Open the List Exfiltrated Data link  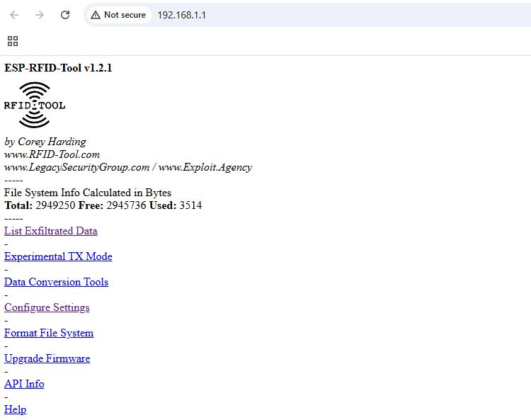[x=51, y=231]
